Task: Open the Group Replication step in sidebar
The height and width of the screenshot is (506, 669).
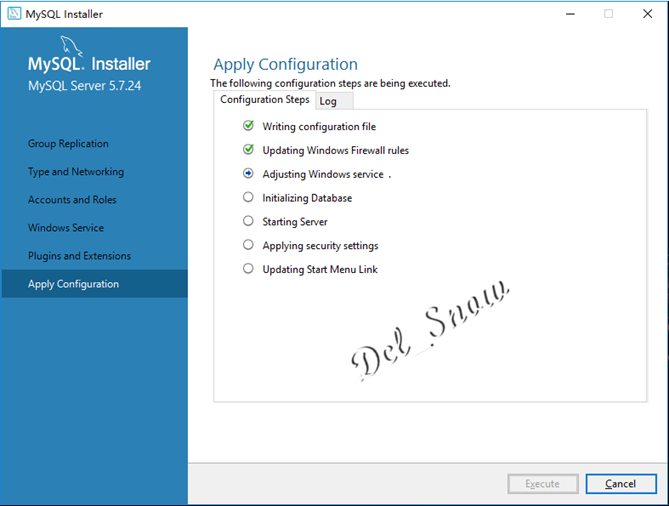Action: click(x=68, y=143)
